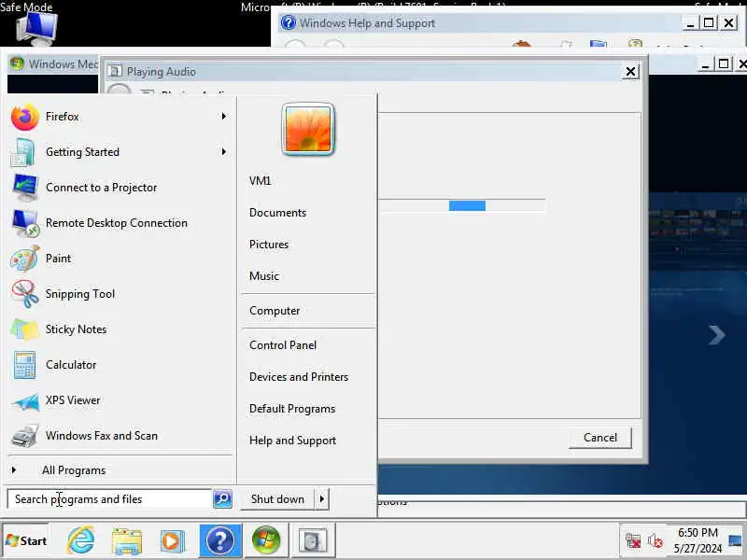Image resolution: width=747 pixels, height=560 pixels.
Task: Open the Sticky Notes icon
Action: (25, 329)
